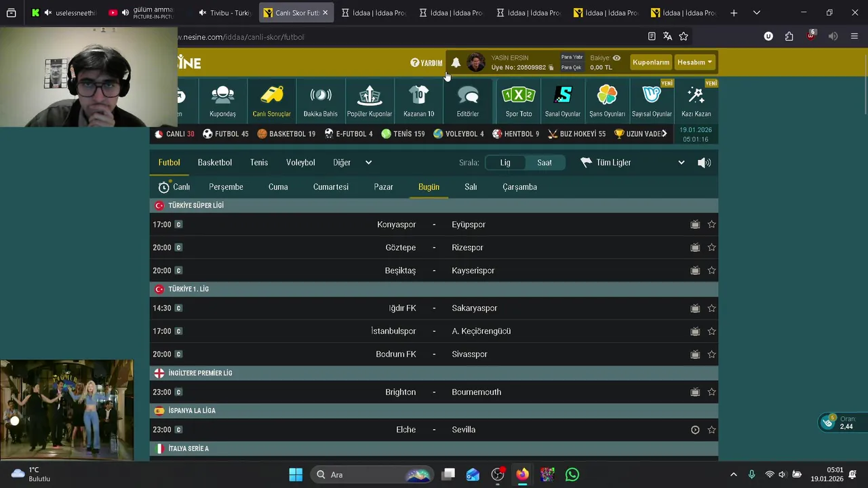
Task: Open Firefox from the taskbar
Action: tap(522, 474)
